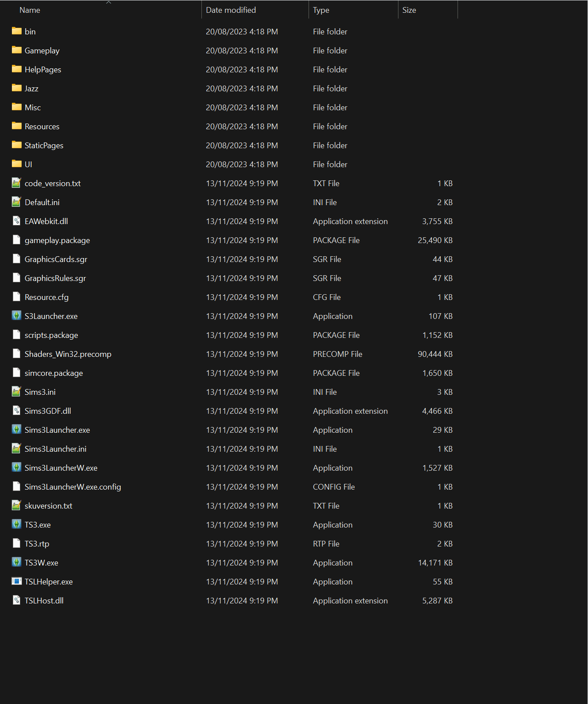Click the 14,171 KB size value

click(435, 562)
